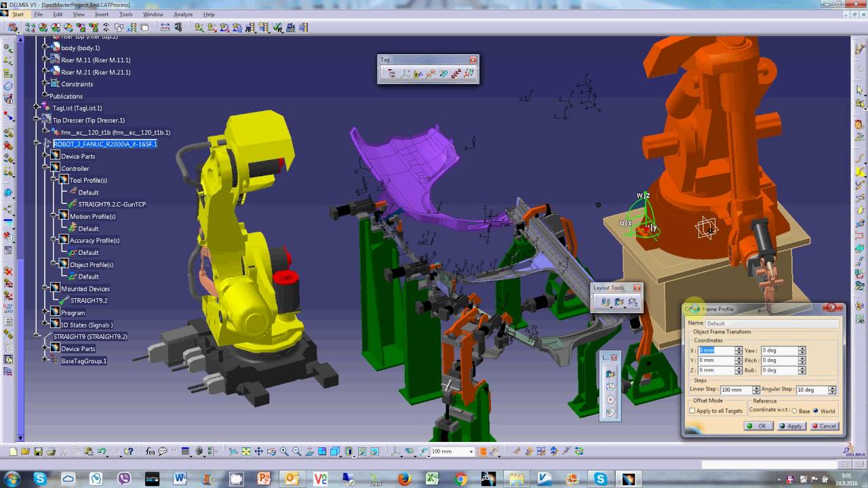
Task: Click the Fit All In view icon
Action: tap(245, 451)
